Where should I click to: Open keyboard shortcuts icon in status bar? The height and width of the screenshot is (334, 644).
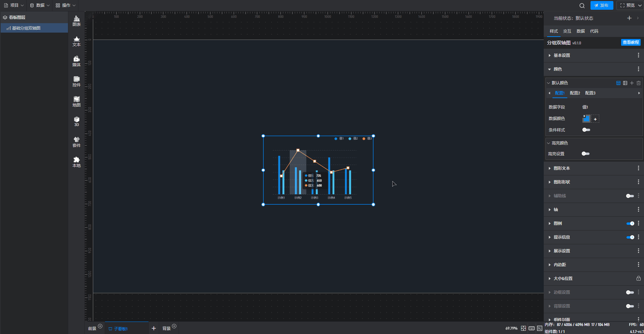(x=532, y=328)
